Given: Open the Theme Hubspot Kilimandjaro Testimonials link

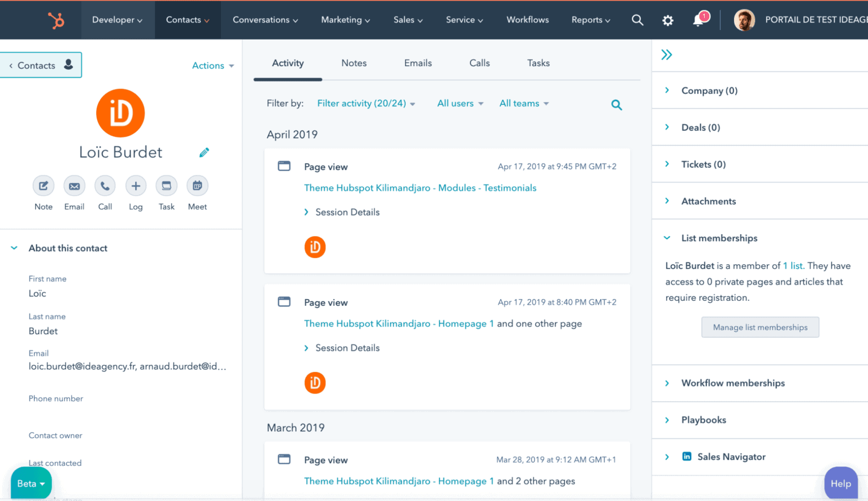Looking at the screenshot, I should point(420,188).
